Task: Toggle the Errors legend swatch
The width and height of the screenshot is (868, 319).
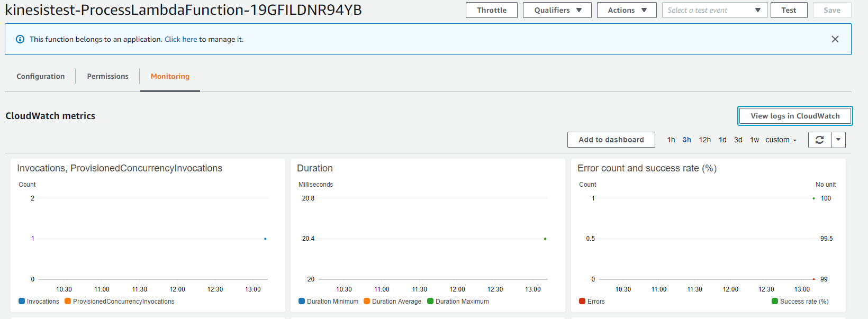Action: (582, 301)
